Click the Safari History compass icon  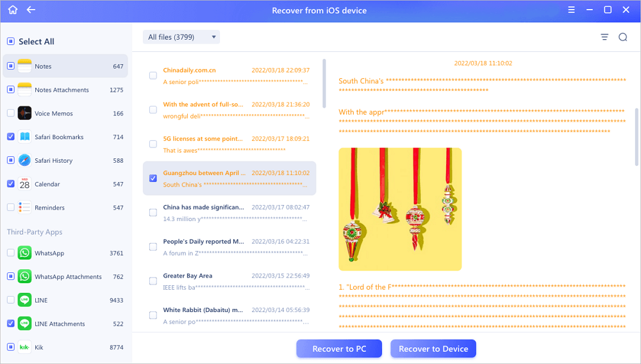pyautogui.click(x=24, y=160)
